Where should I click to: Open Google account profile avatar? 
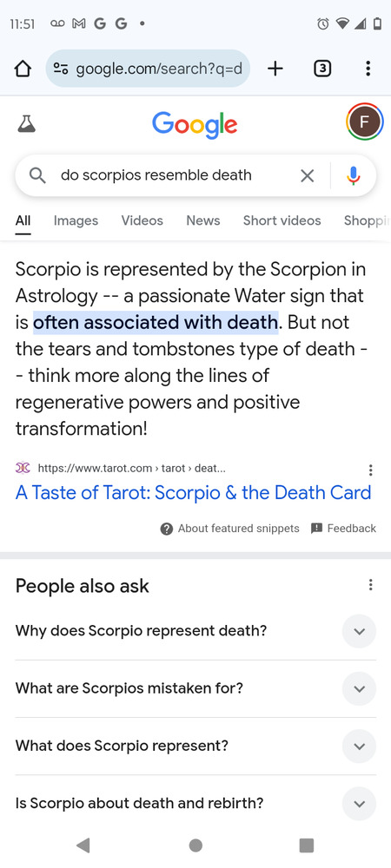(364, 122)
